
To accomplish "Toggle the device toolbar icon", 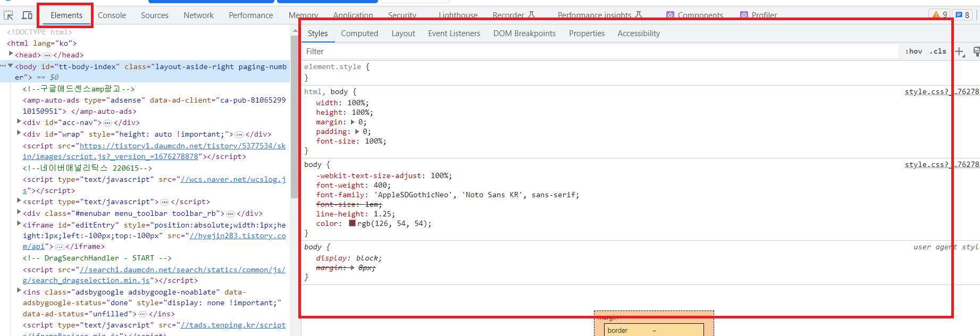I will 27,15.
